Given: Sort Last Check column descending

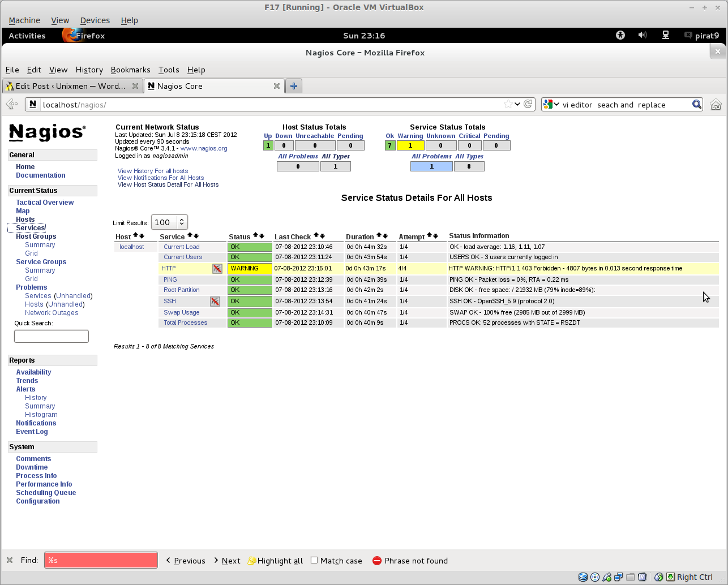Looking at the screenshot, I should (x=322, y=236).
